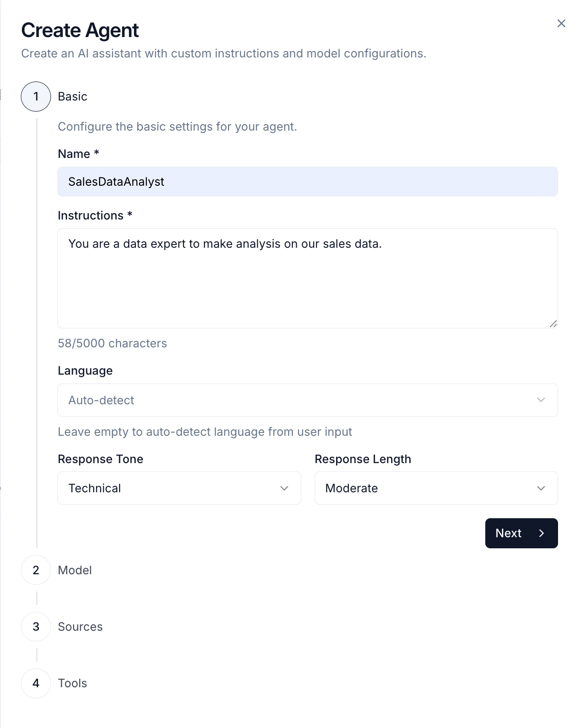Click the numbered circle for step 1 Basic

coord(36,96)
